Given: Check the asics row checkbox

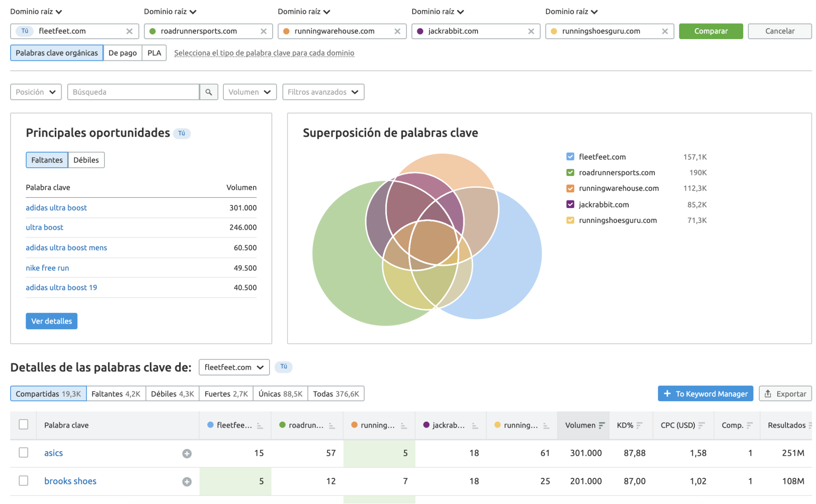Looking at the screenshot, I should tap(24, 453).
